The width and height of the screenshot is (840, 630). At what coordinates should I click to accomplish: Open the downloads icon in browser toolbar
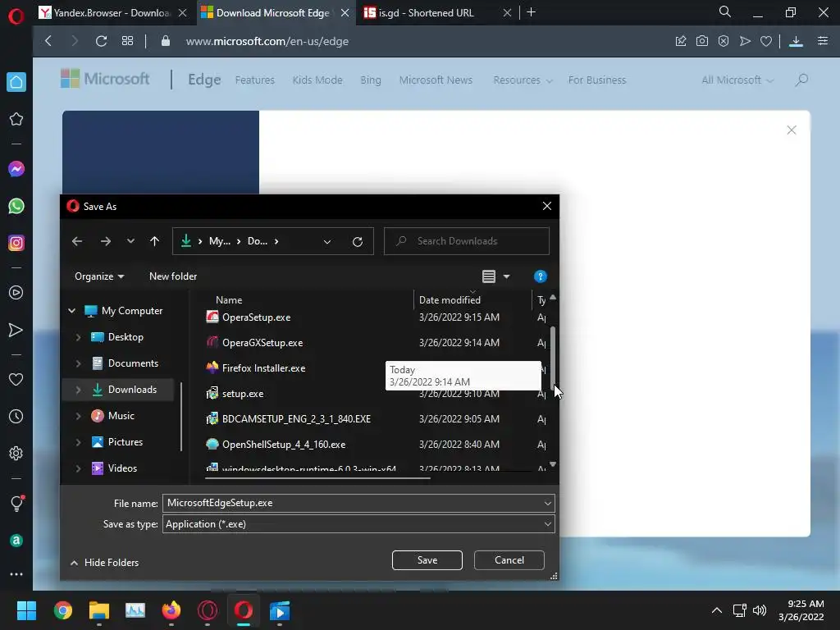coord(796,41)
